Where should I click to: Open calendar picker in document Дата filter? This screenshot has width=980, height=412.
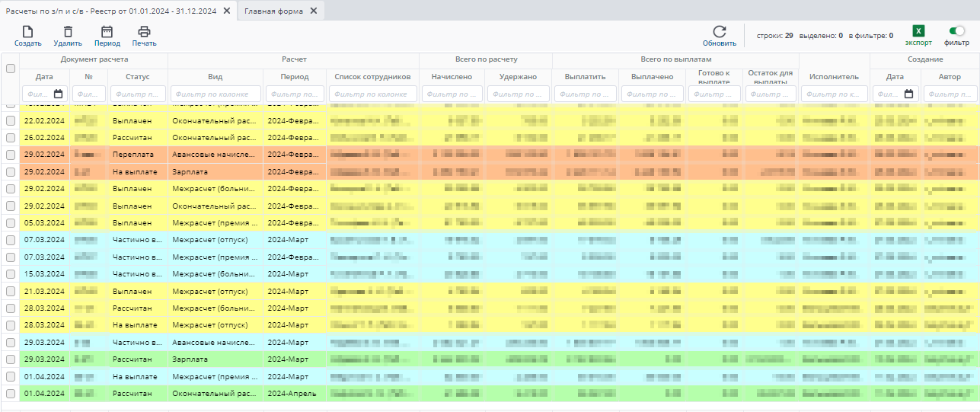(x=58, y=94)
